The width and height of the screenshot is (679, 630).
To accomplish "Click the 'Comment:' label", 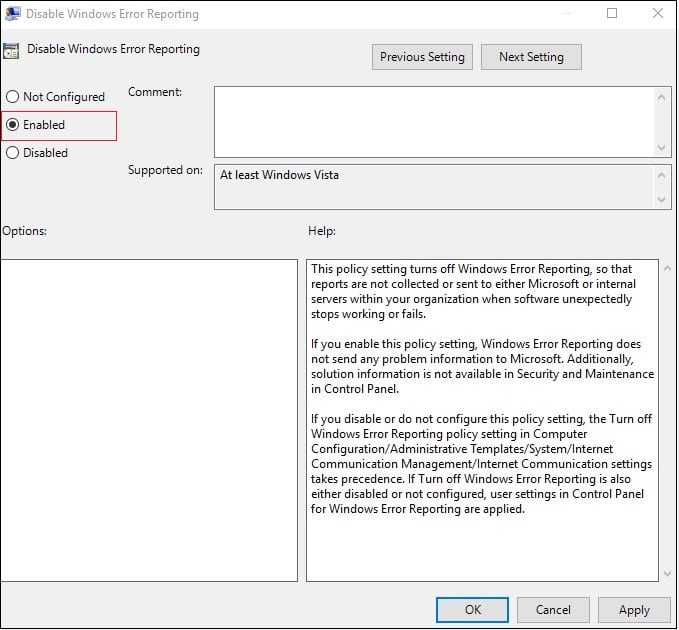I will click(155, 92).
